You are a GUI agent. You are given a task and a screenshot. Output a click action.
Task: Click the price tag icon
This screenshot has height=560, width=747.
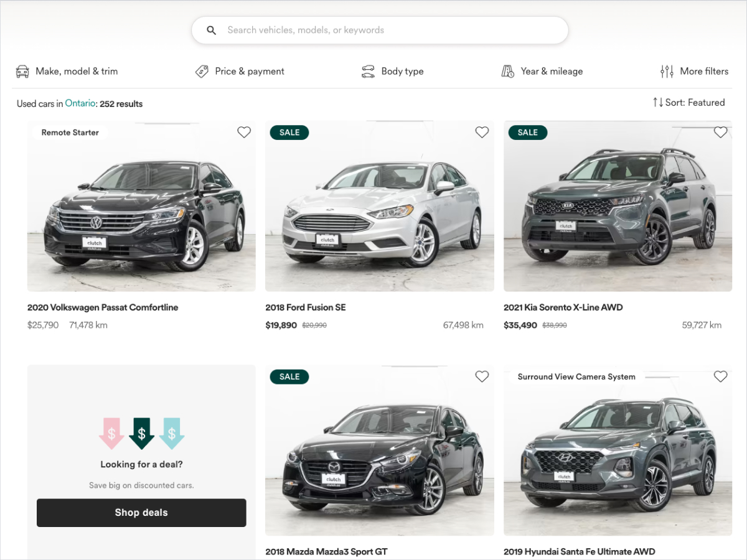(x=202, y=72)
